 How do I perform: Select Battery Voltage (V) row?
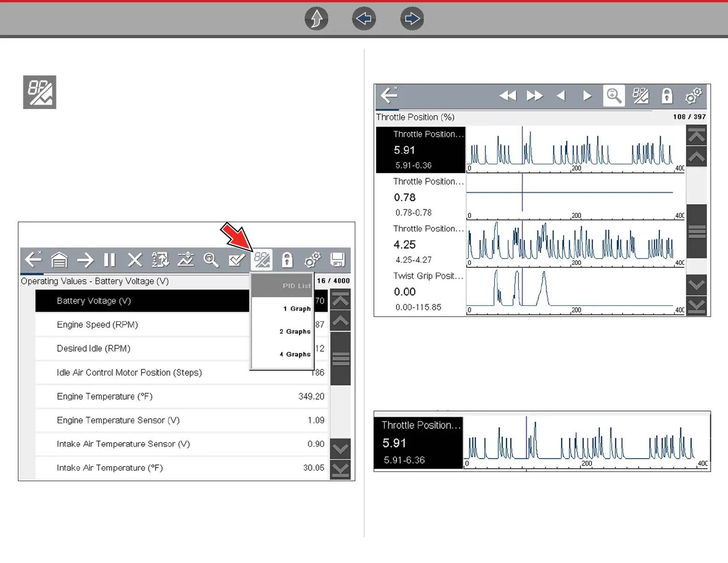(x=182, y=301)
